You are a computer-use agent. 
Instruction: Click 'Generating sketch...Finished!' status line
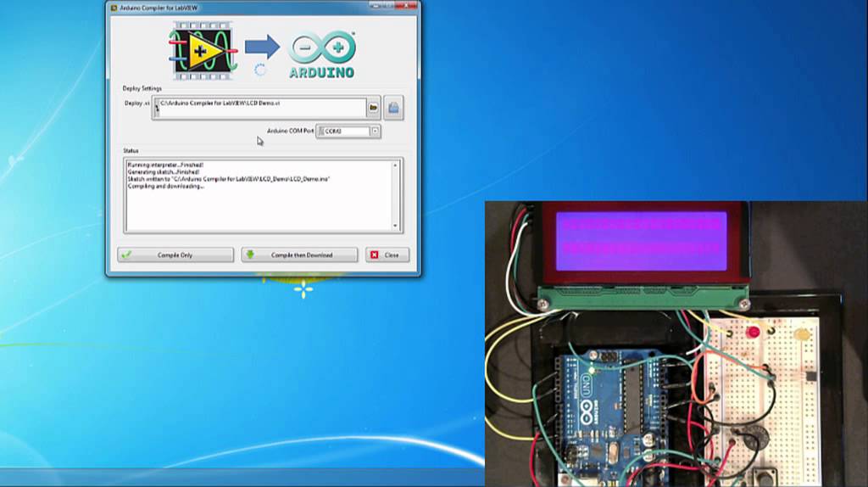(164, 172)
